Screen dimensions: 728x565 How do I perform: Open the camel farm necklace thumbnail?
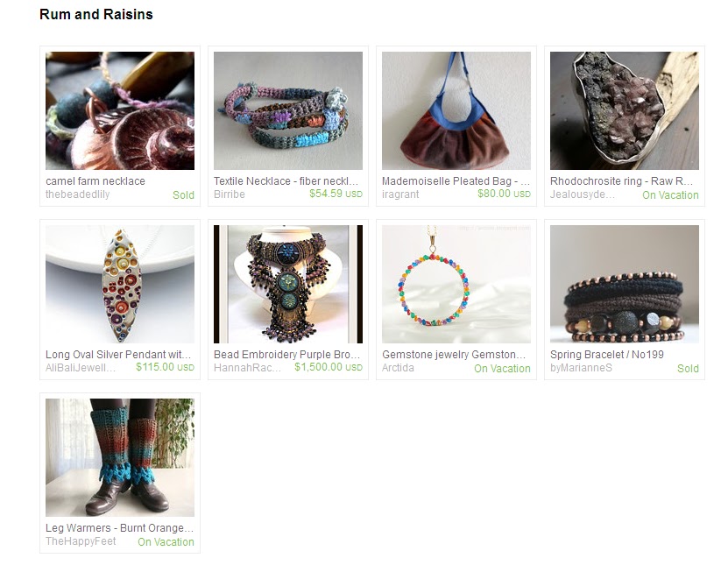120,110
